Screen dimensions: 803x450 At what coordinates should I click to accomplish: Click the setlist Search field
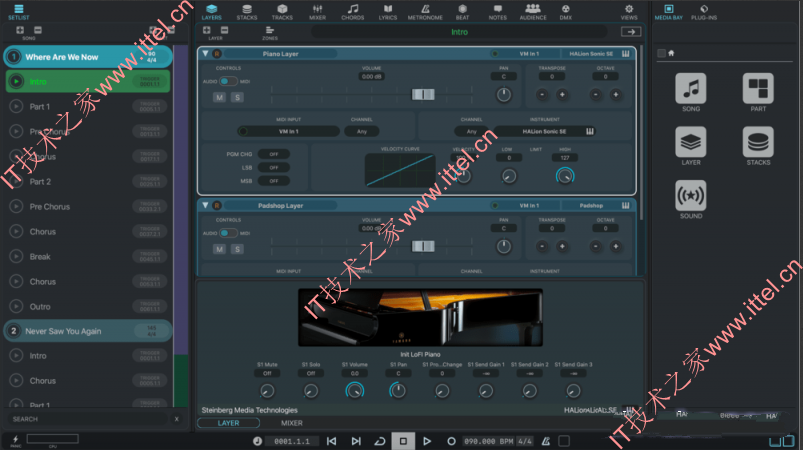[x=90, y=419]
